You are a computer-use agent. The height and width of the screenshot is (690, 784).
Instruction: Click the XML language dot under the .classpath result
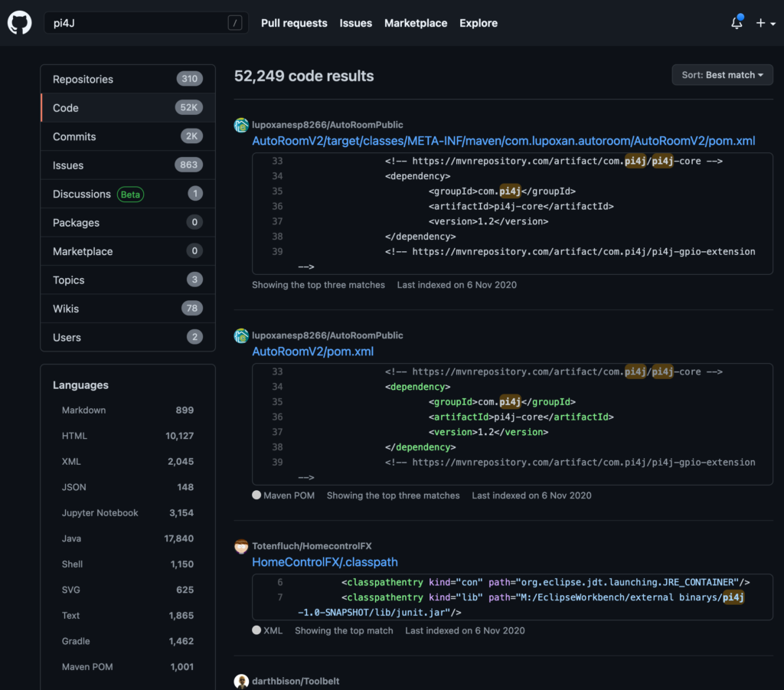point(256,630)
